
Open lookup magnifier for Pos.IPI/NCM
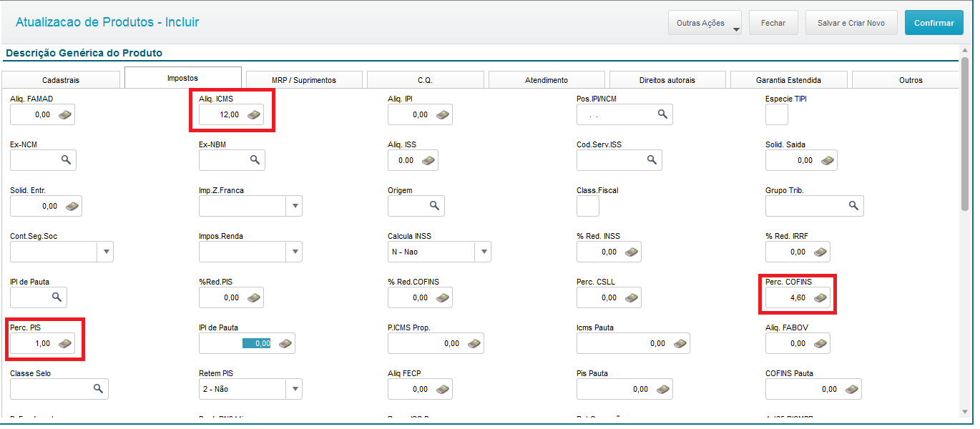(662, 114)
